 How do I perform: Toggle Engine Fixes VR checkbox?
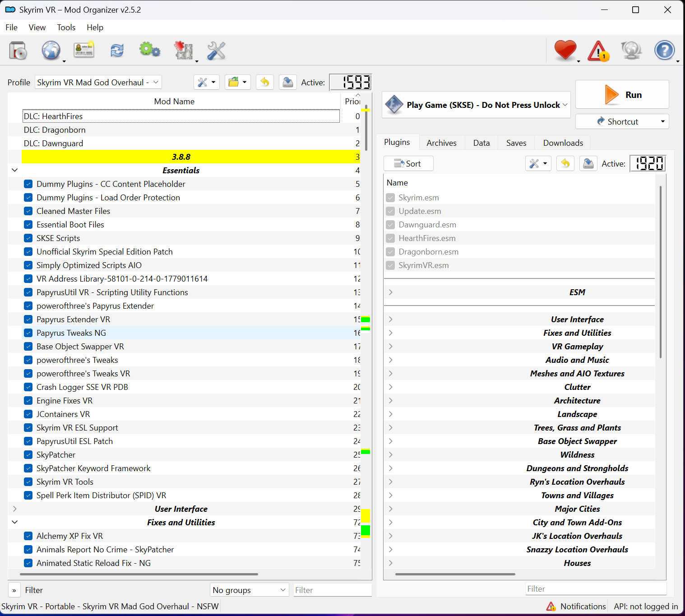[28, 401]
